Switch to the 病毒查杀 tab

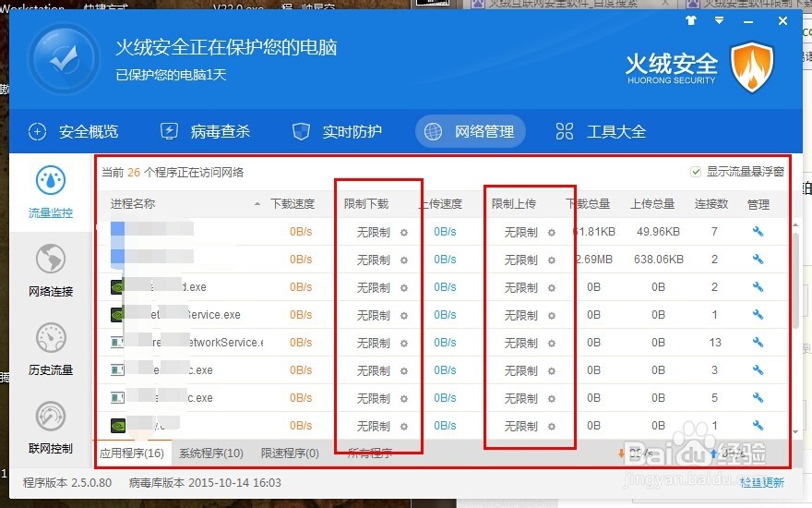click(205, 132)
